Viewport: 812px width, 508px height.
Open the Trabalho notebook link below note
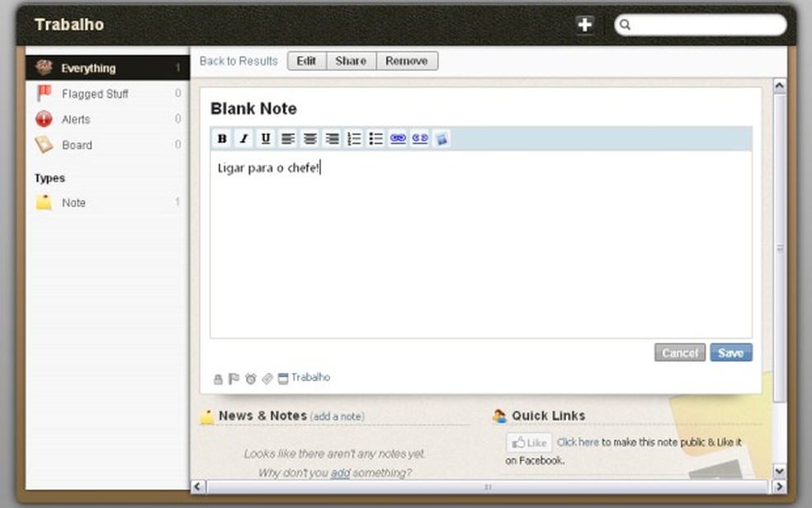click(x=310, y=377)
